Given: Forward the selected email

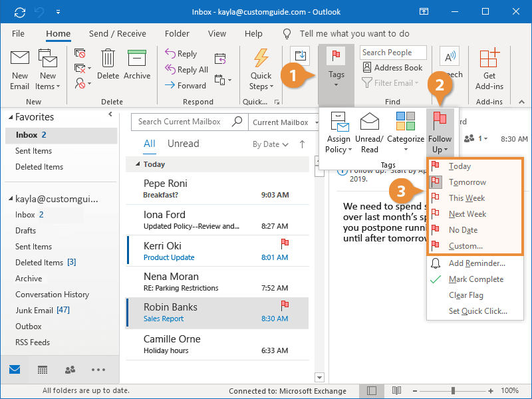Looking at the screenshot, I should click(x=186, y=86).
